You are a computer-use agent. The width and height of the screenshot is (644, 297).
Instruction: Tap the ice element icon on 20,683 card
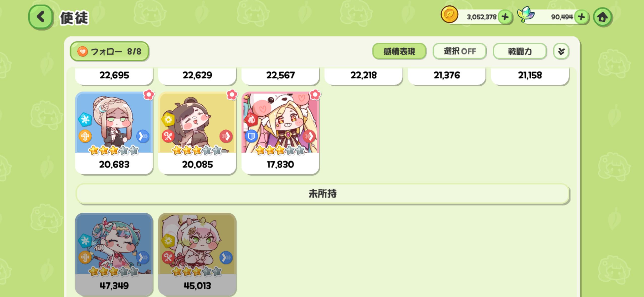point(85,120)
